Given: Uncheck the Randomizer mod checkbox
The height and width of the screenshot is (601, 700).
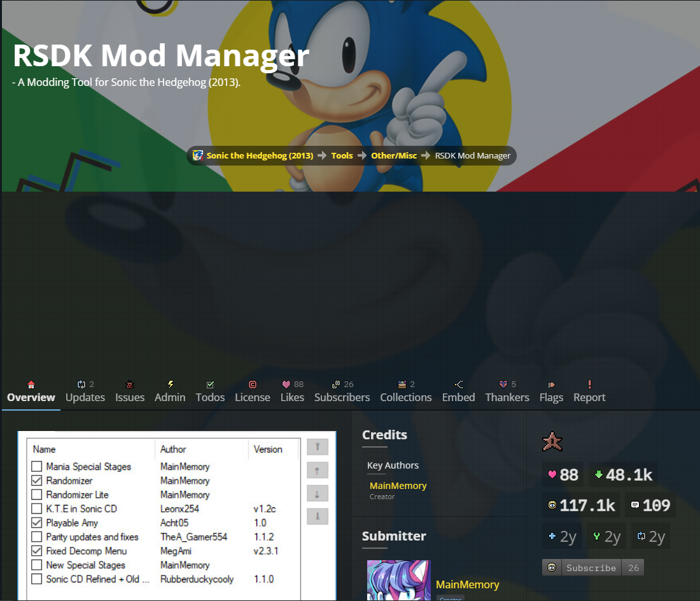Looking at the screenshot, I should pyautogui.click(x=37, y=481).
